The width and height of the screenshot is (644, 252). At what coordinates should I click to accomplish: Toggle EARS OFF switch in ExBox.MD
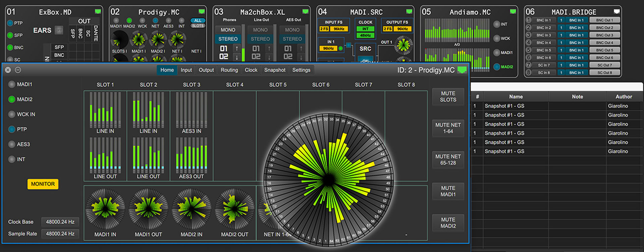[59, 30]
